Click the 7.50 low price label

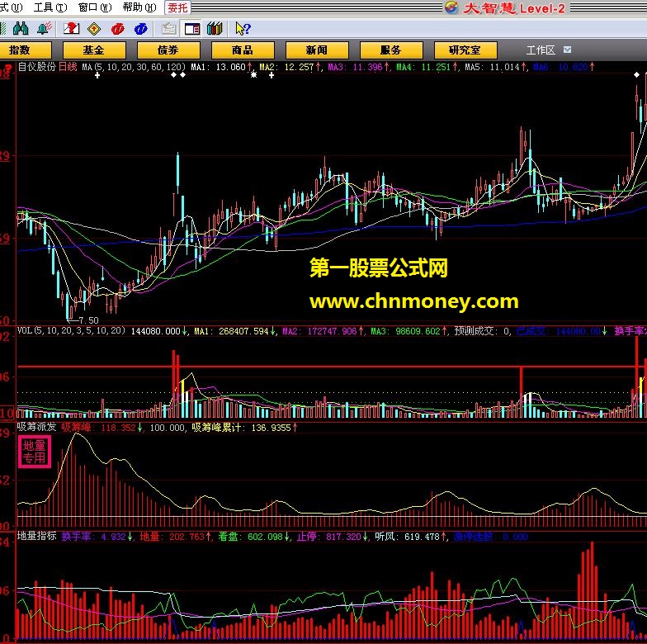coord(87,320)
